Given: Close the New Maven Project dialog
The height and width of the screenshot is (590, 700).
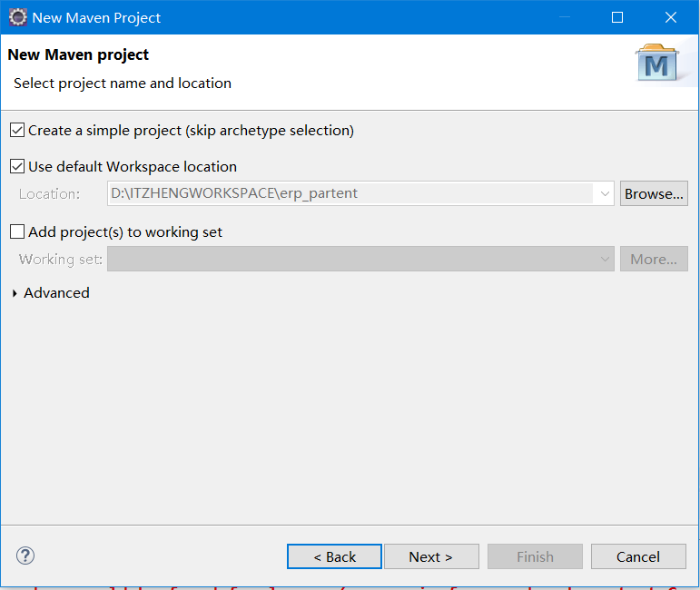Looking at the screenshot, I should 671,17.
